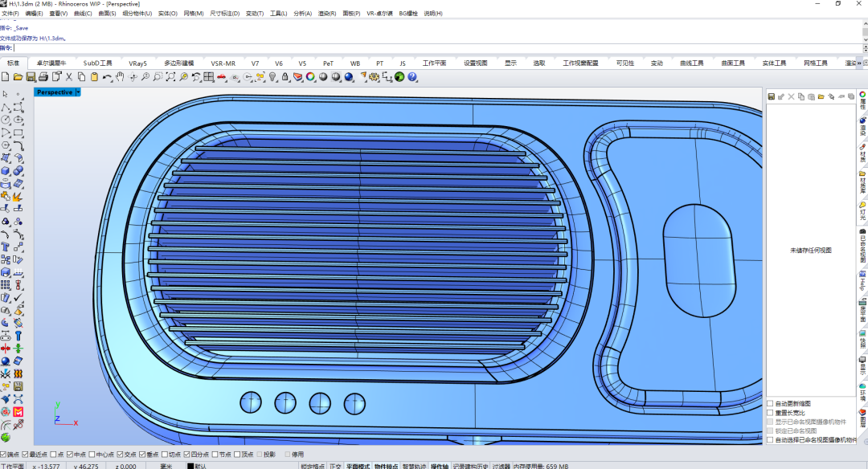Viewport: 868px width, 469px height.
Task: Enable the 重置长宽比 checkbox
Action: pyautogui.click(x=770, y=412)
